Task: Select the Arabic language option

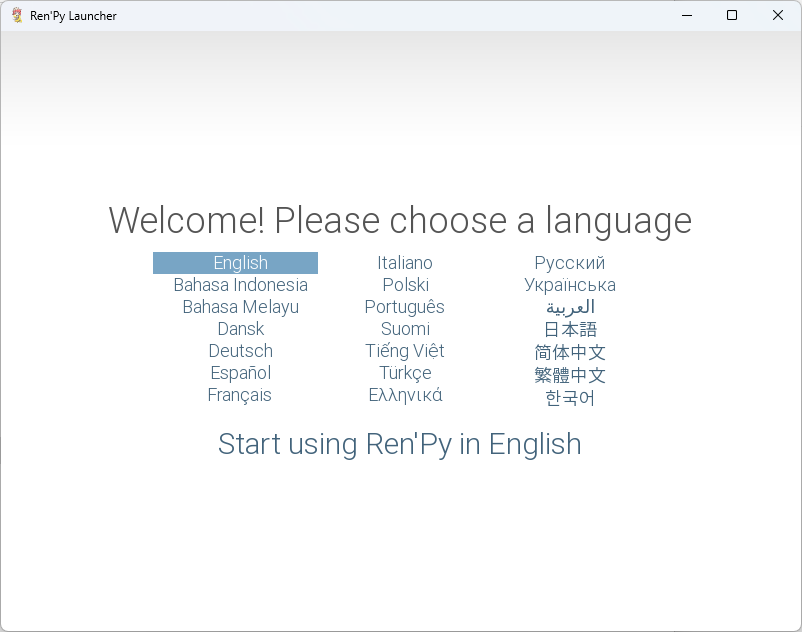Action: [x=570, y=307]
